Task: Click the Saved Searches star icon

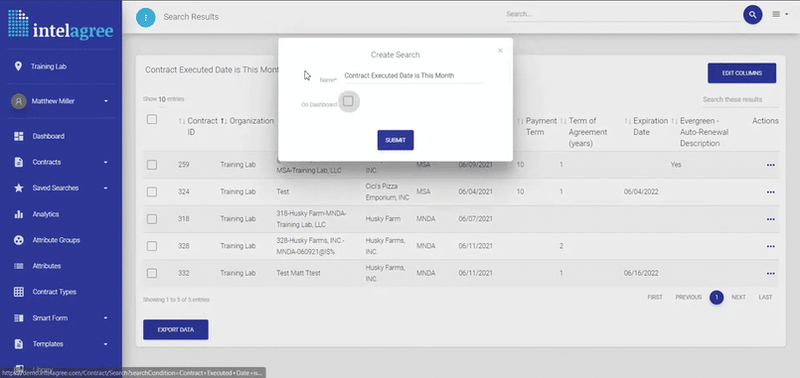Action: pos(19,188)
